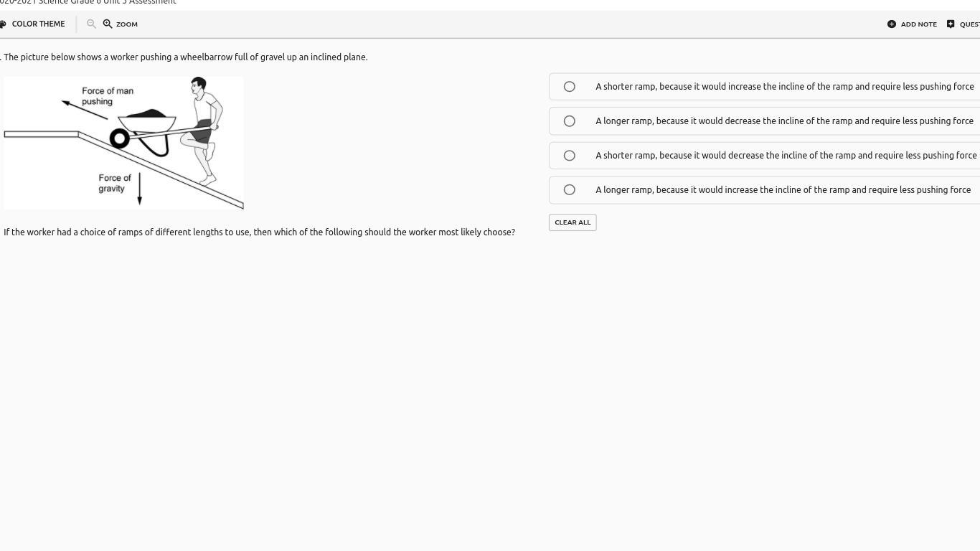This screenshot has height=551, width=980.
Task: Click the wheelbarrow worker in the diagram
Action: click(204, 126)
